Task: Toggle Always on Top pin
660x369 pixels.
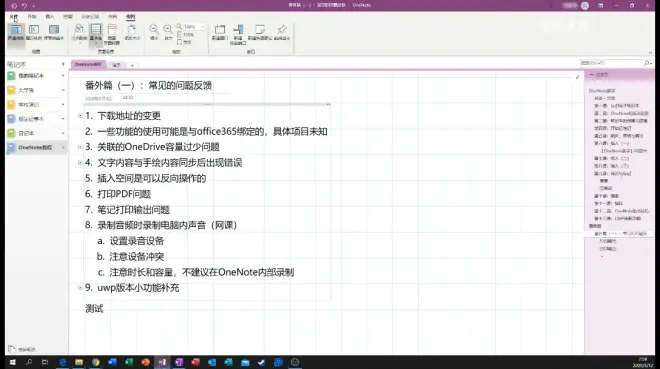Action: tap(282, 32)
